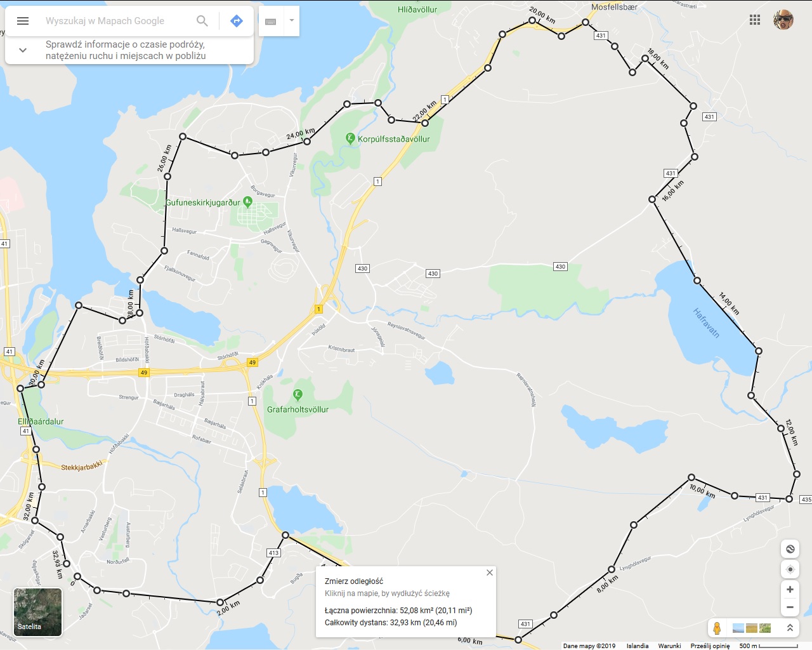Zoom in with the plus button
The image size is (812, 650).
click(x=790, y=590)
